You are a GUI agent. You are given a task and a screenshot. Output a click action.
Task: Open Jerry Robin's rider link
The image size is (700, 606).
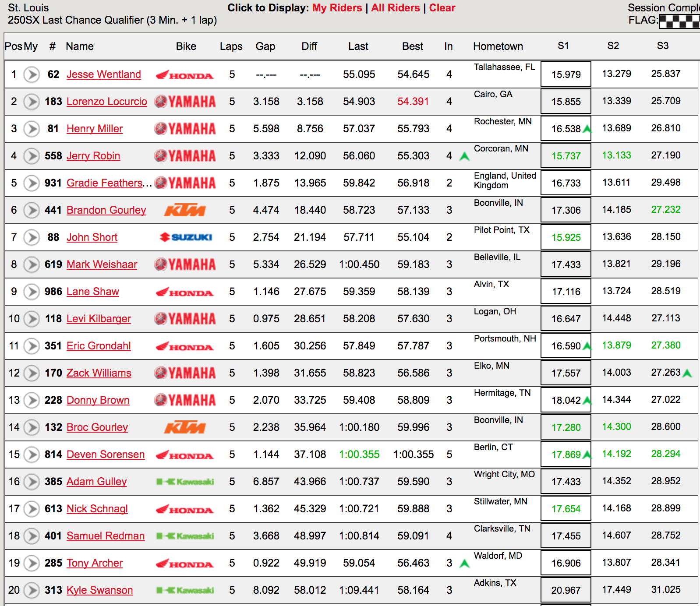point(93,156)
